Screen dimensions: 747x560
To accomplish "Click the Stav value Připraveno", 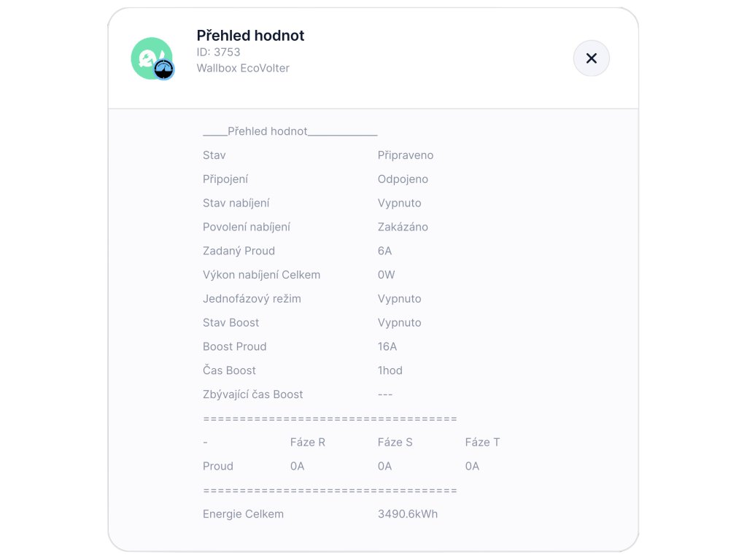I will coord(406,155).
